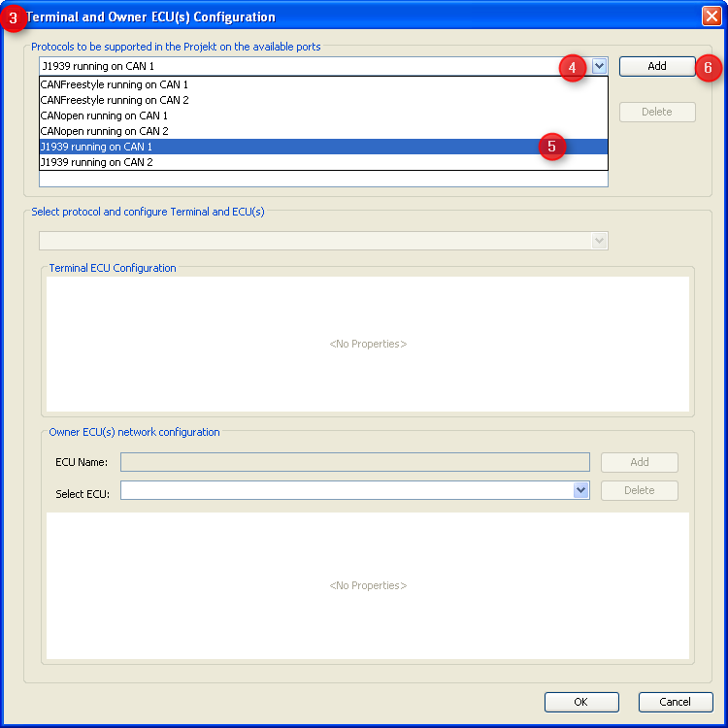The image size is (728, 728).
Task: Choose CANopen running on CAN 1
Action: pyautogui.click(x=323, y=116)
